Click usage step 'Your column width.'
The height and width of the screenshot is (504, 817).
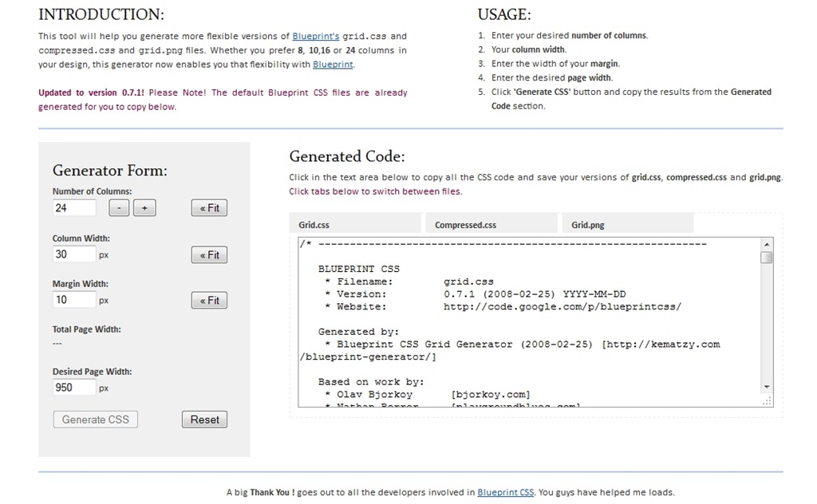tap(529, 49)
